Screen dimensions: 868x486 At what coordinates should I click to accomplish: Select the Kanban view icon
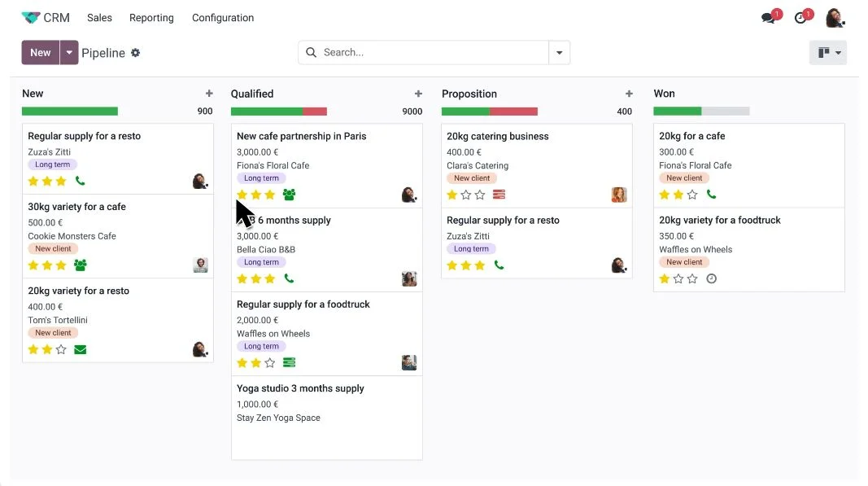click(822, 51)
